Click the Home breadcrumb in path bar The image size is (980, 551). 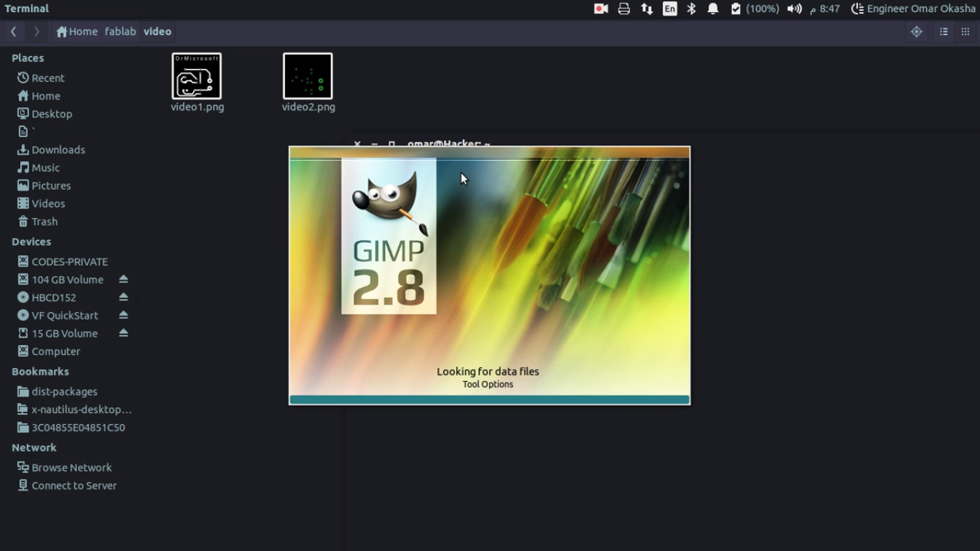pyautogui.click(x=77, y=32)
